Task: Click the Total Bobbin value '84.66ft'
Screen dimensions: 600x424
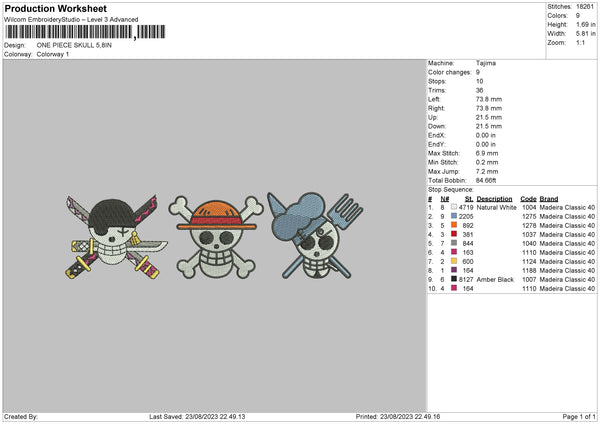Action: [486, 180]
